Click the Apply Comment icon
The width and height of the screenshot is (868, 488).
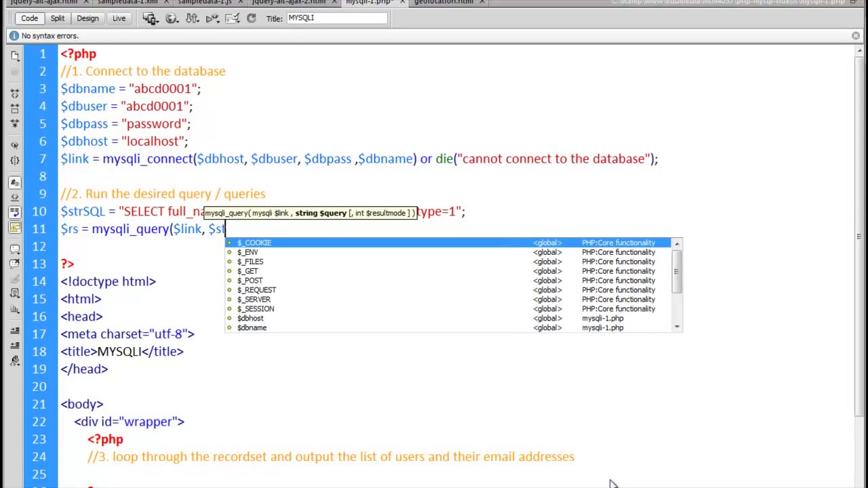point(15,249)
